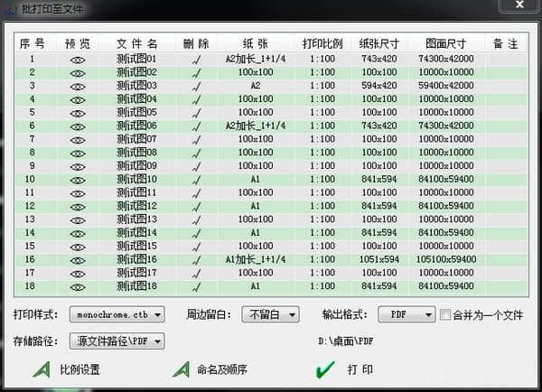The height and width of the screenshot is (392, 542).
Task: Click delete mark for 测试图13
Action: click(196, 220)
